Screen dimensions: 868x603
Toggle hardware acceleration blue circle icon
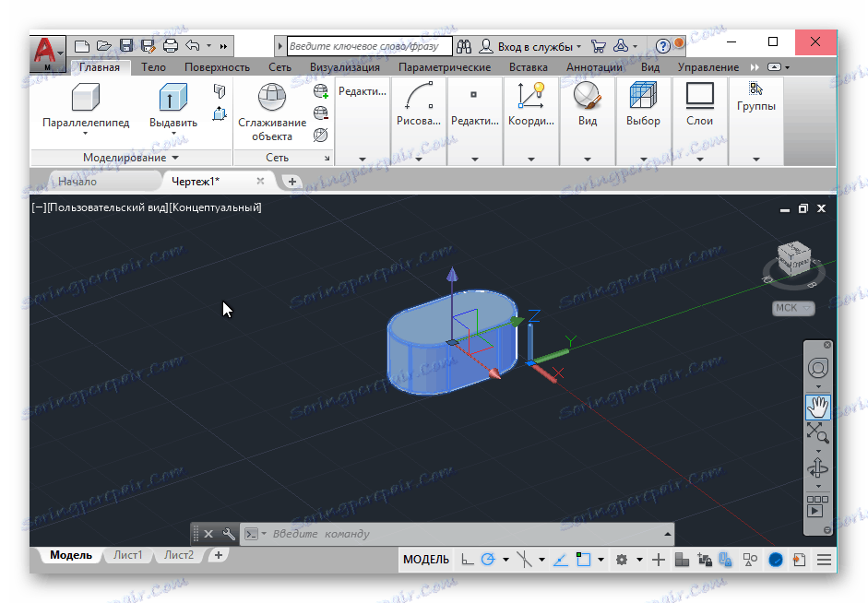tap(776, 560)
